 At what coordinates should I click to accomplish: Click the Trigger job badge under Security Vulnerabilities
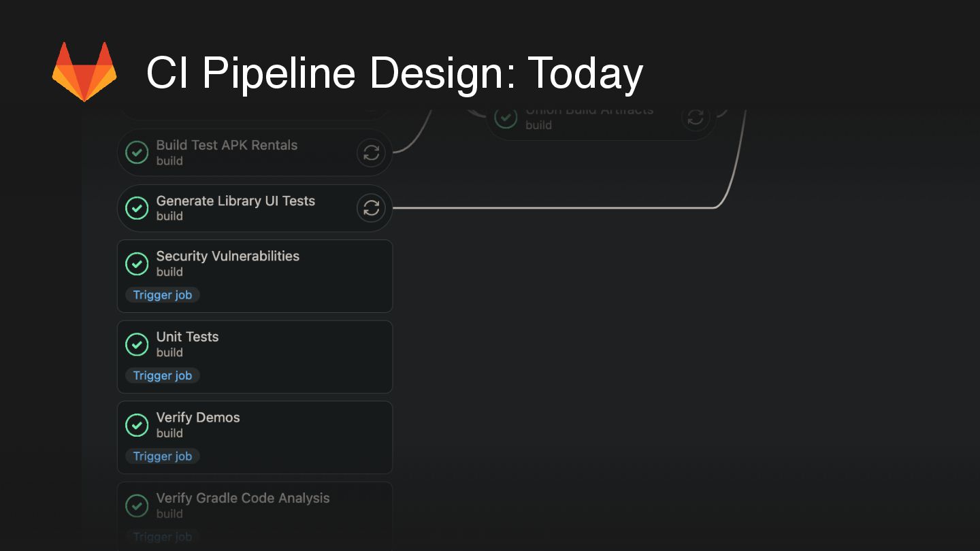click(163, 295)
